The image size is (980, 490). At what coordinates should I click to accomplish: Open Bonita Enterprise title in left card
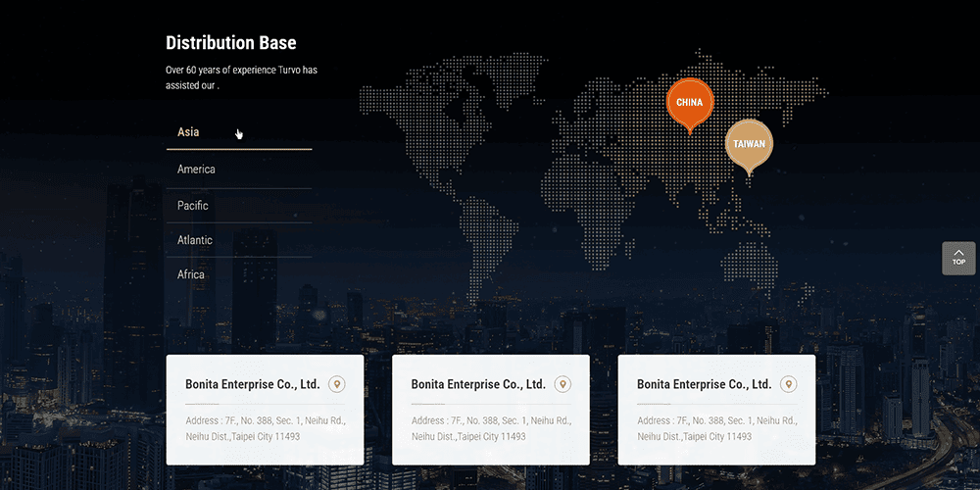(253, 384)
